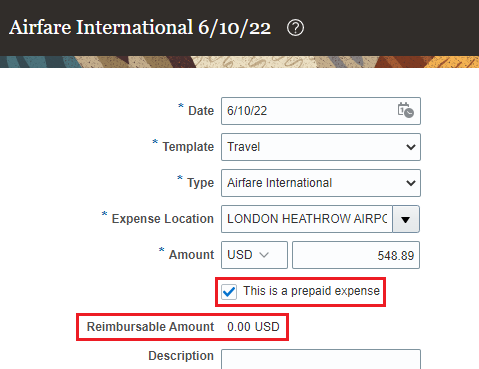479x369 pixels.
Task: Select the Expense Location text field
Action: 307,219
